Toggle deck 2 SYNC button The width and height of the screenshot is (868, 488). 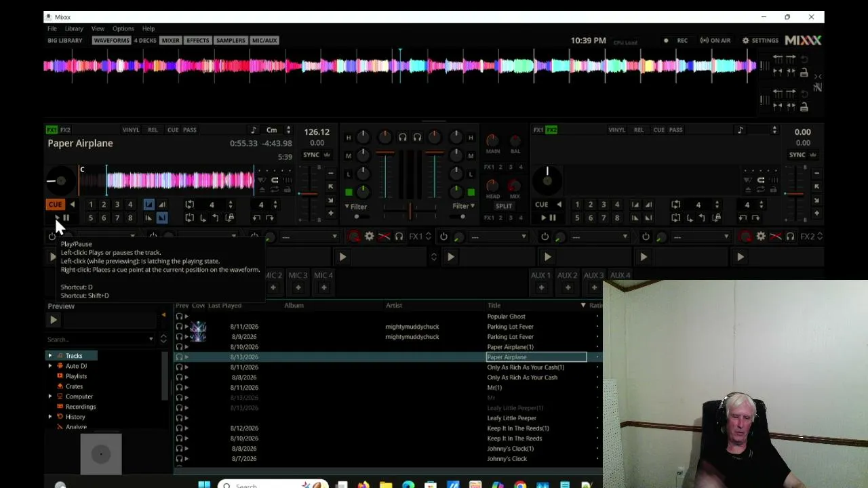pos(797,155)
